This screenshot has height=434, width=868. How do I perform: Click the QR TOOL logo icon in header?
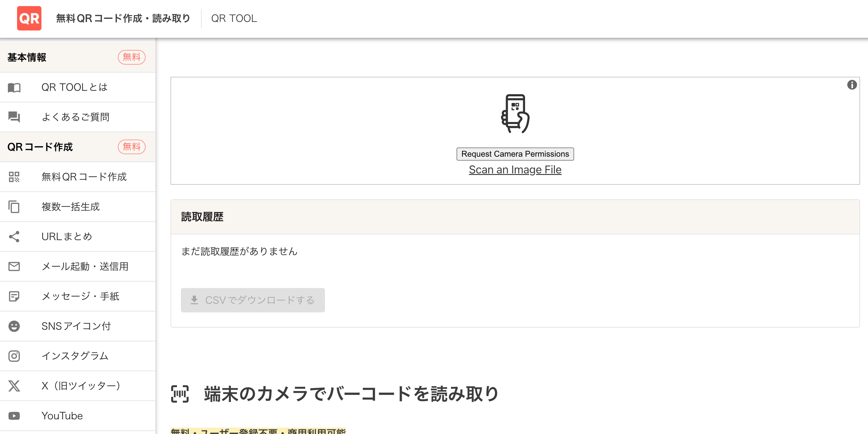pos(29,18)
